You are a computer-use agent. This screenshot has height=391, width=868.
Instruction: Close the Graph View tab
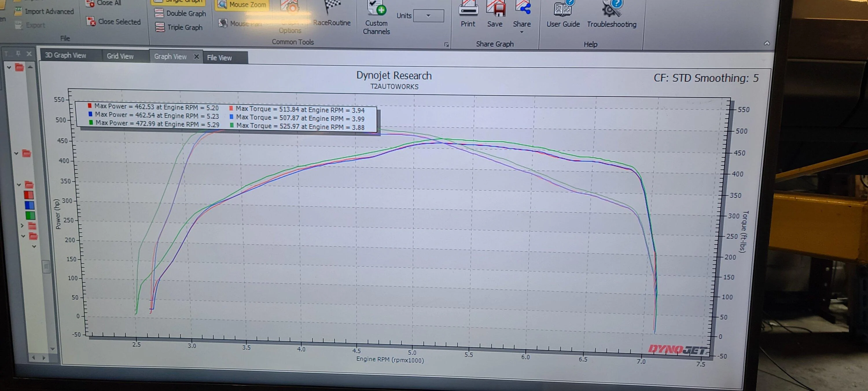click(196, 56)
